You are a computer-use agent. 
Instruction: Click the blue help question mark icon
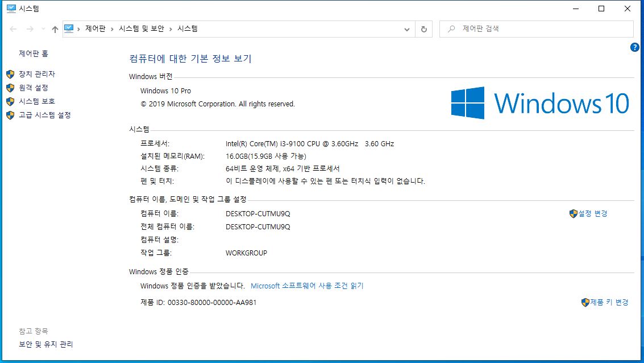[x=634, y=47]
